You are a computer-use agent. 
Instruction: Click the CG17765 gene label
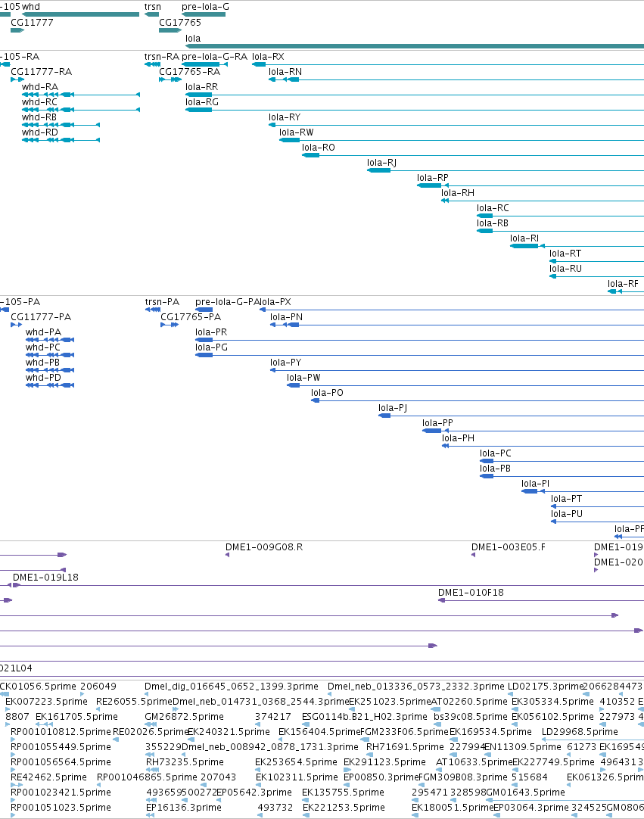(179, 23)
